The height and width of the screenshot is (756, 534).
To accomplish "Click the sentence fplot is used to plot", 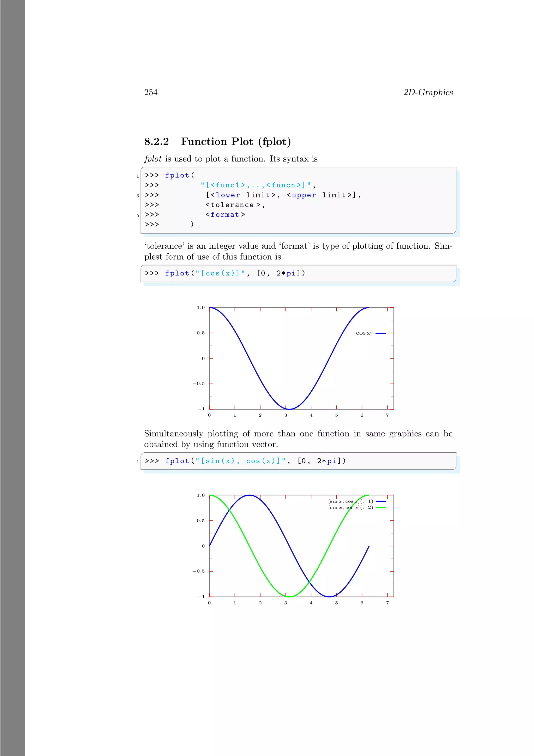I will click(x=231, y=159).
